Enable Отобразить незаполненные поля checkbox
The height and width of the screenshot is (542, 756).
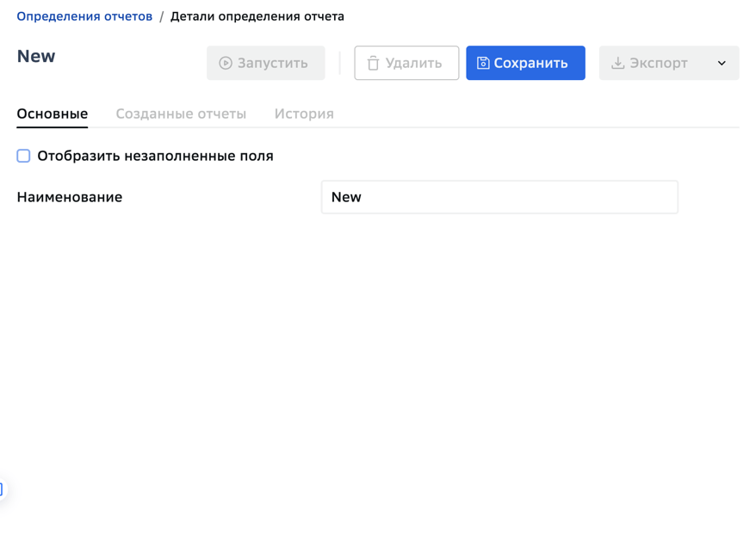pyautogui.click(x=23, y=156)
